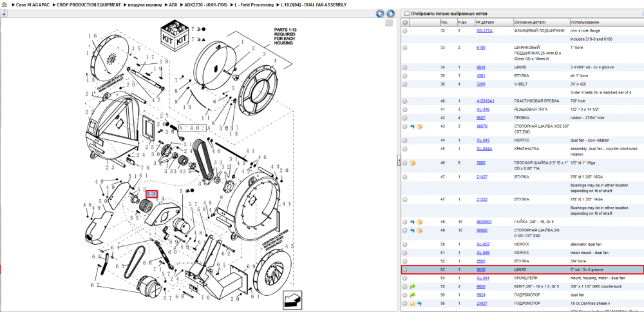
Task: Open part number link 9938
Action: pos(480,270)
